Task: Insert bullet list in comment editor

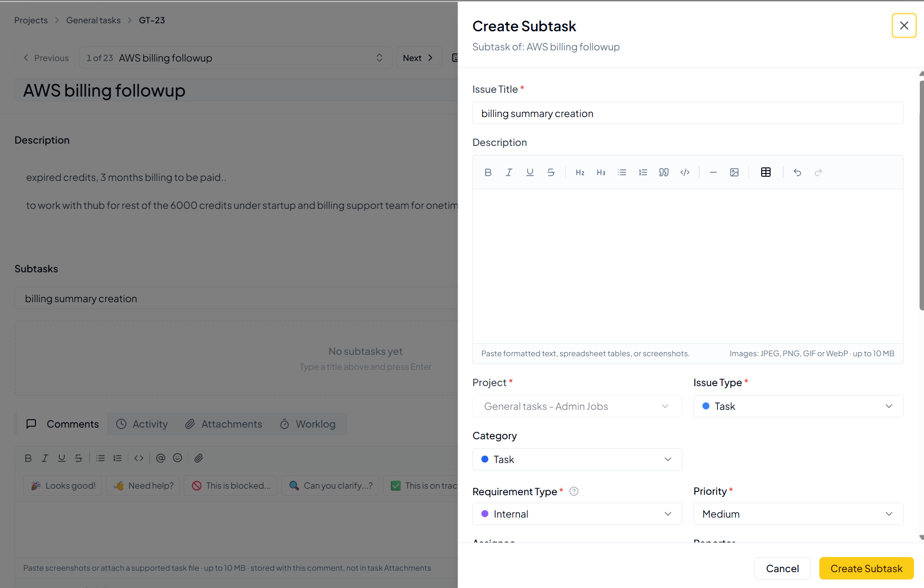Action: (x=100, y=458)
